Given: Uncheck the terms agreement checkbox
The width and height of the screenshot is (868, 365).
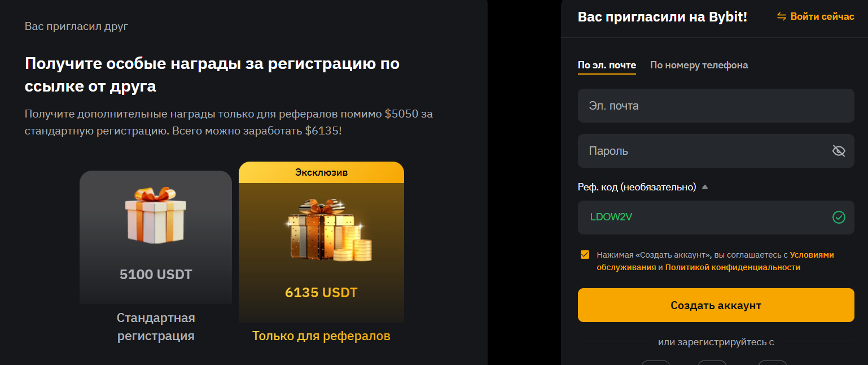Looking at the screenshot, I should pyautogui.click(x=585, y=254).
